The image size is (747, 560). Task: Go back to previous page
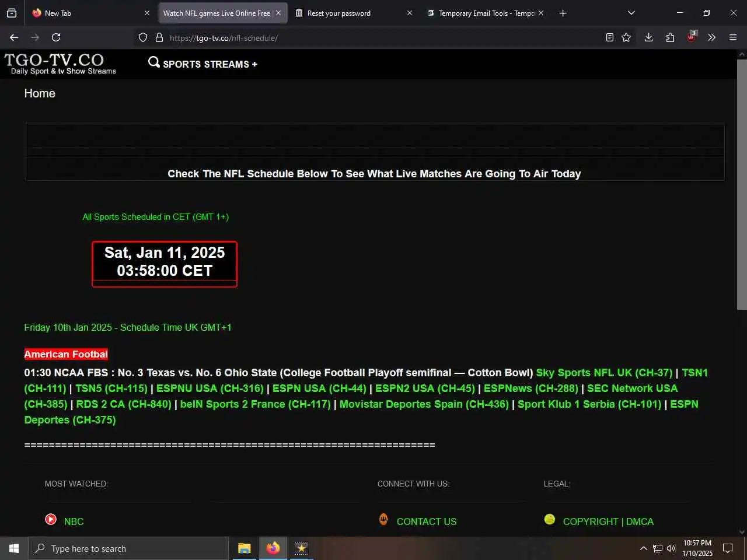point(14,37)
